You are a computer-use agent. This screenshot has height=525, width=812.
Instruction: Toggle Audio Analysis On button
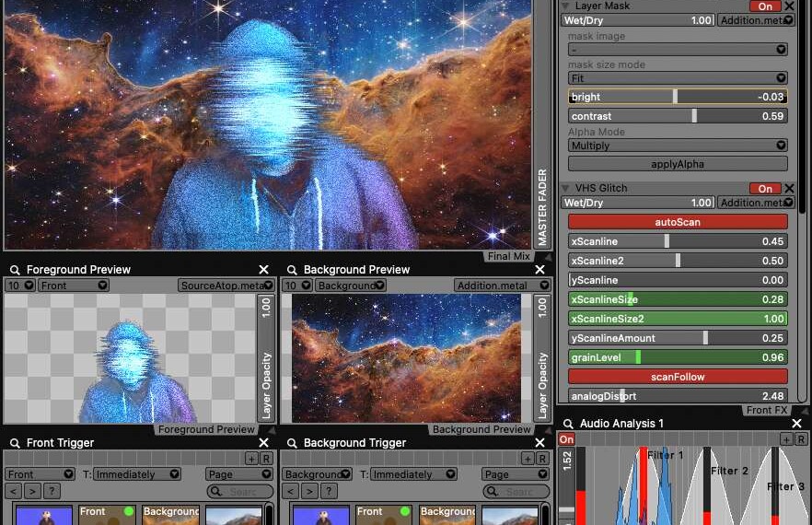pyautogui.click(x=566, y=440)
